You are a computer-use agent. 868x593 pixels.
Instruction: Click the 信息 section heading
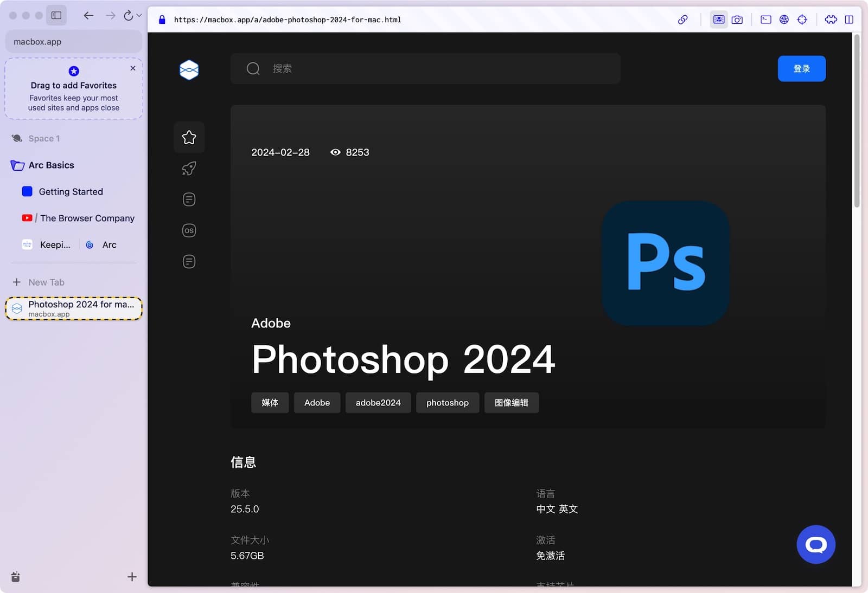click(243, 462)
